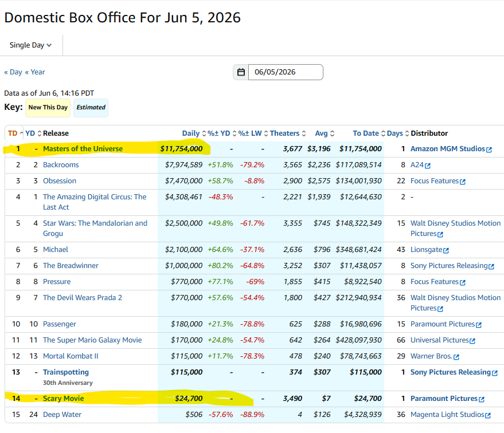Image resolution: width=504 pixels, height=433 pixels.
Task: Open external link icon next to Universal Pictures
Action: point(472,341)
